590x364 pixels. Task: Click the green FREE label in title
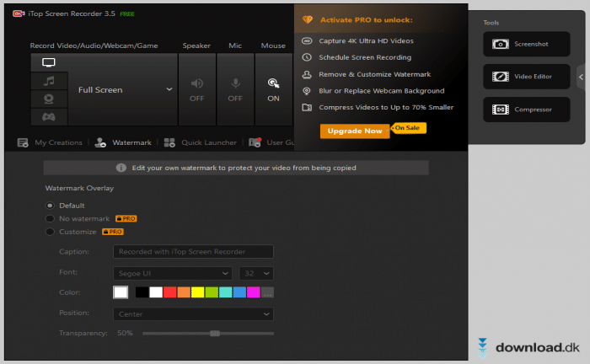point(127,14)
